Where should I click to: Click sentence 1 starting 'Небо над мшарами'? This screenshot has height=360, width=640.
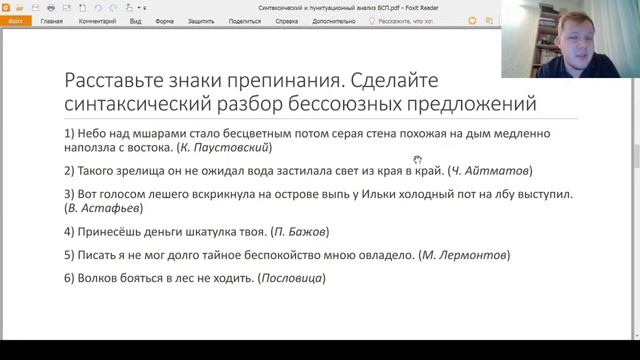(x=307, y=140)
